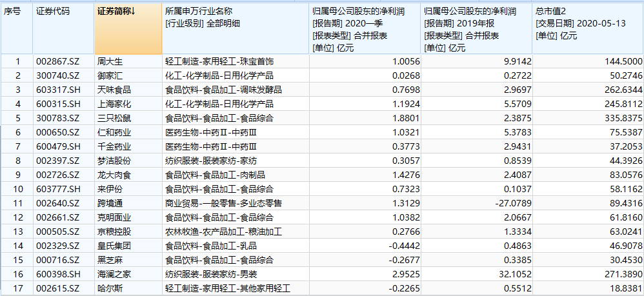The image size is (644, 296).
Task: Click the 跨境通 name cell
Action: (x=128, y=203)
